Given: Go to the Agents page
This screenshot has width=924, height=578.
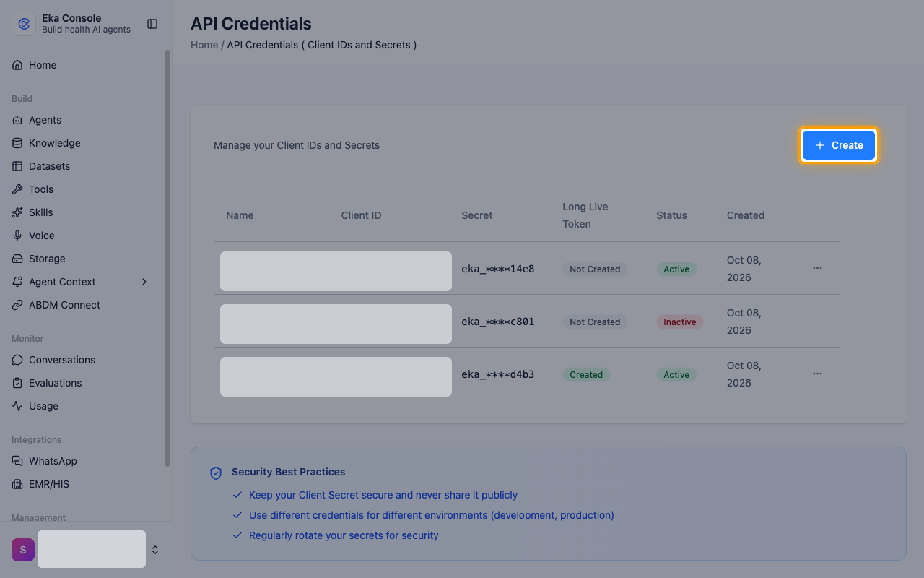Looking at the screenshot, I should point(81,120).
